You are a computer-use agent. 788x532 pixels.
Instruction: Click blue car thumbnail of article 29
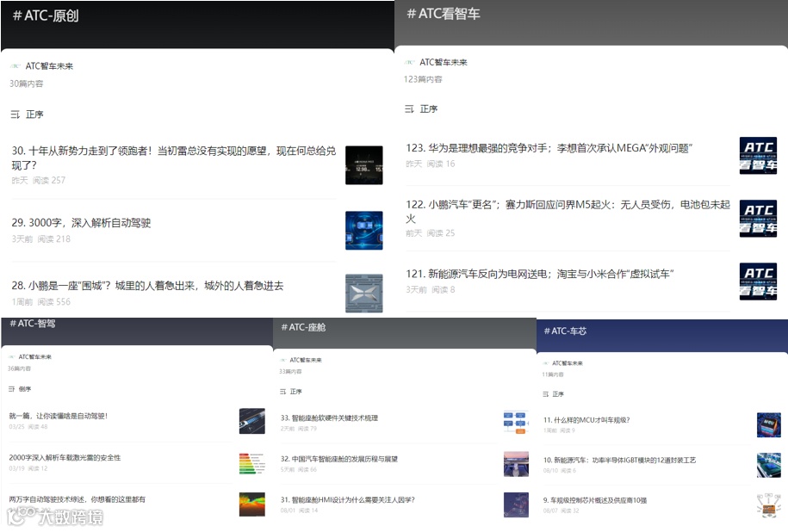(363, 231)
